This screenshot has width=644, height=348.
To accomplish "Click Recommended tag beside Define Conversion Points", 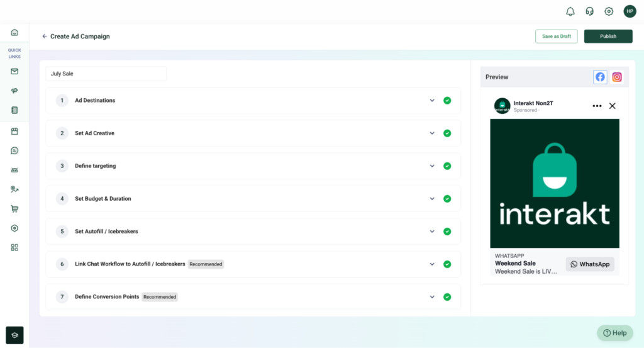I will point(160,297).
